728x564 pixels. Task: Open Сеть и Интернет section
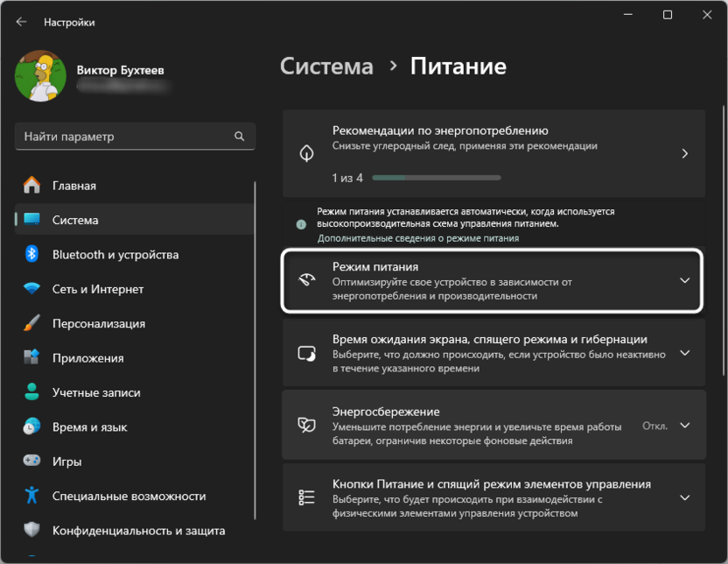(135, 288)
